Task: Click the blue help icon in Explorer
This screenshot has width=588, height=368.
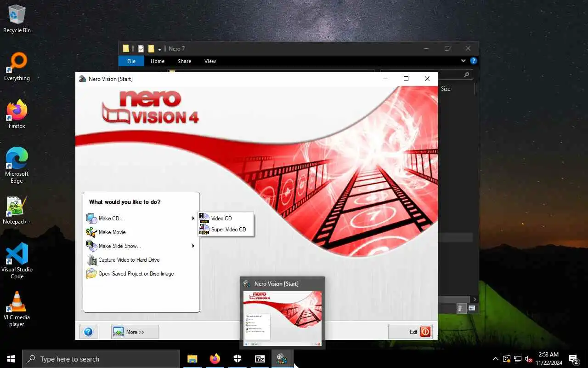Action: coord(473,61)
